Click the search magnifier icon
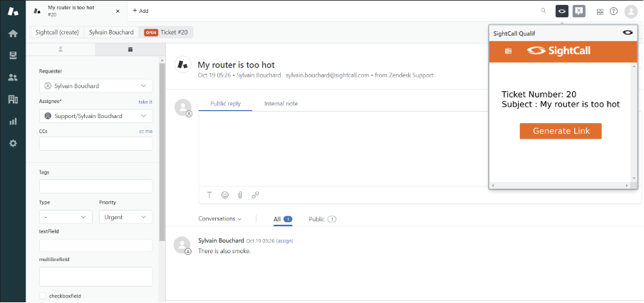 (544, 11)
